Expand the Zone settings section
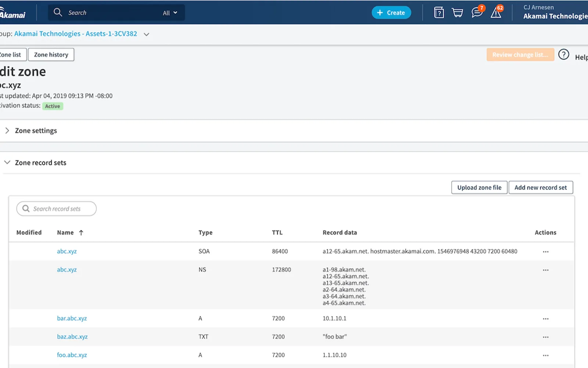Screen dimensions: 588x368 pos(7,131)
